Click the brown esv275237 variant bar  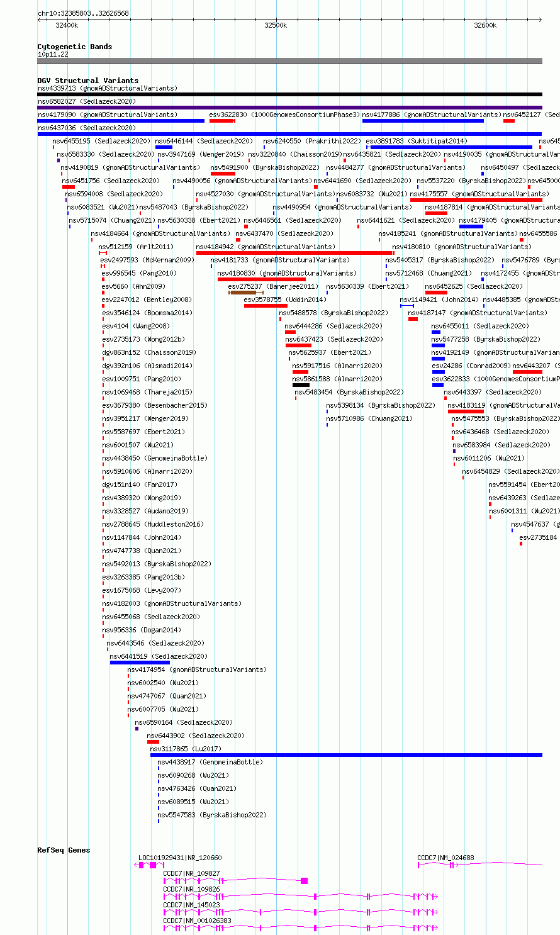pyautogui.click(x=245, y=293)
